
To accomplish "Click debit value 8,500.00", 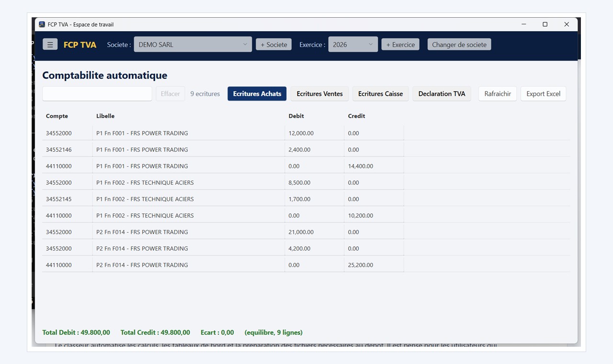I will [x=299, y=182].
